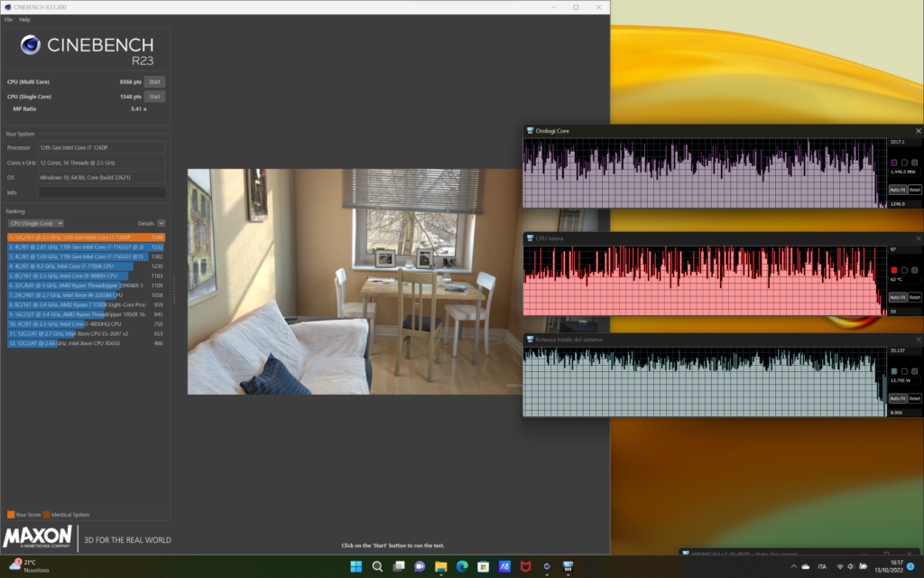The height and width of the screenshot is (578, 924).
Task: Click the gray-blue square button in CPU Intera
Action: pyautogui.click(x=915, y=270)
